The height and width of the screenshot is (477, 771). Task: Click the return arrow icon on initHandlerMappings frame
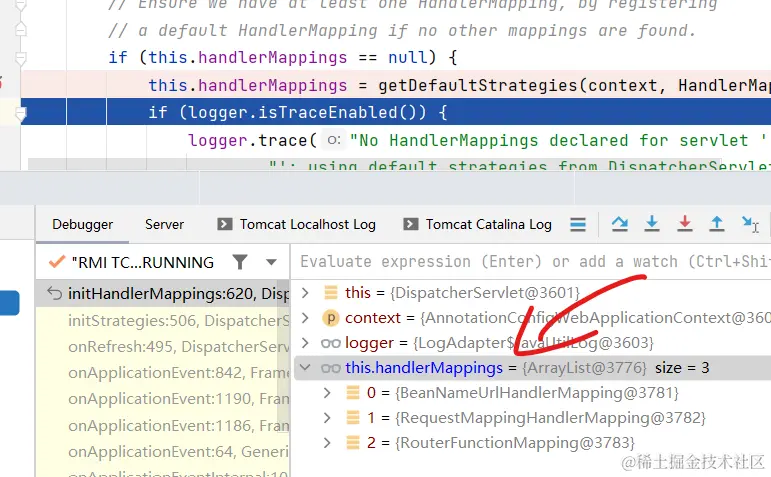pos(54,294)
